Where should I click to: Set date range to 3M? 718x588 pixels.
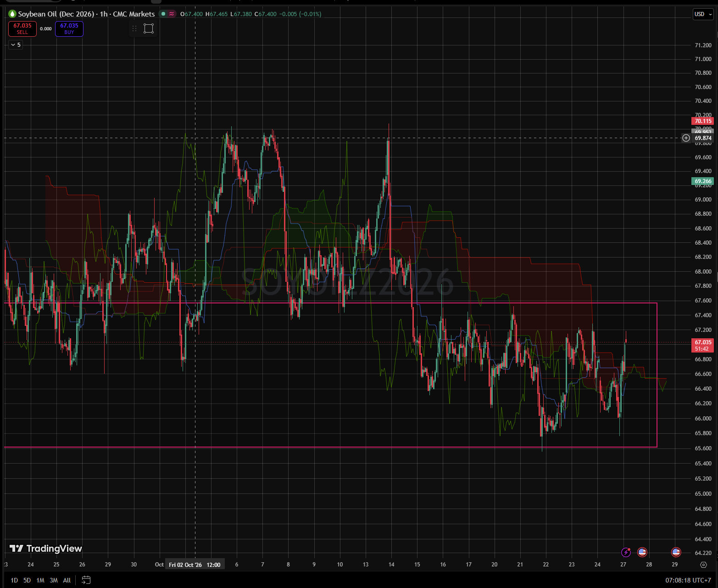(x=54, y=580)
